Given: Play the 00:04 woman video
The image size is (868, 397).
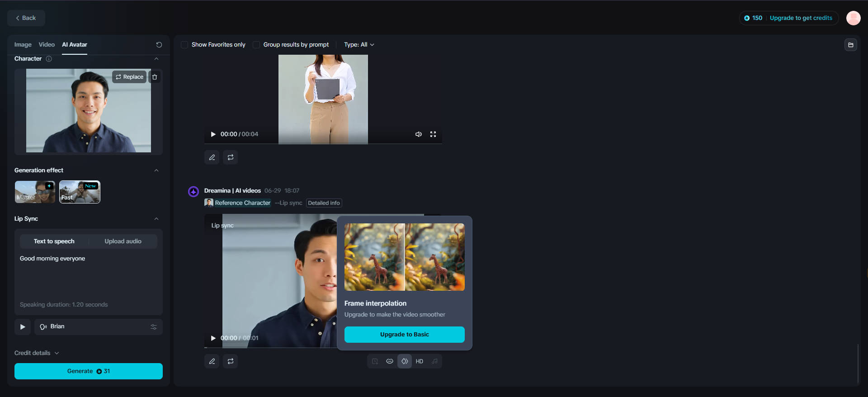Looking at the screenshot, I should coord(213,134).
